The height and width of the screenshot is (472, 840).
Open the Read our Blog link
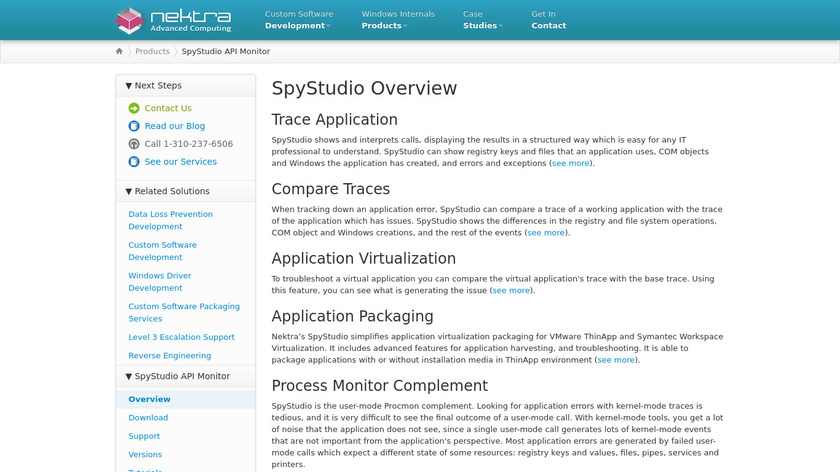[x=175, y=126]
